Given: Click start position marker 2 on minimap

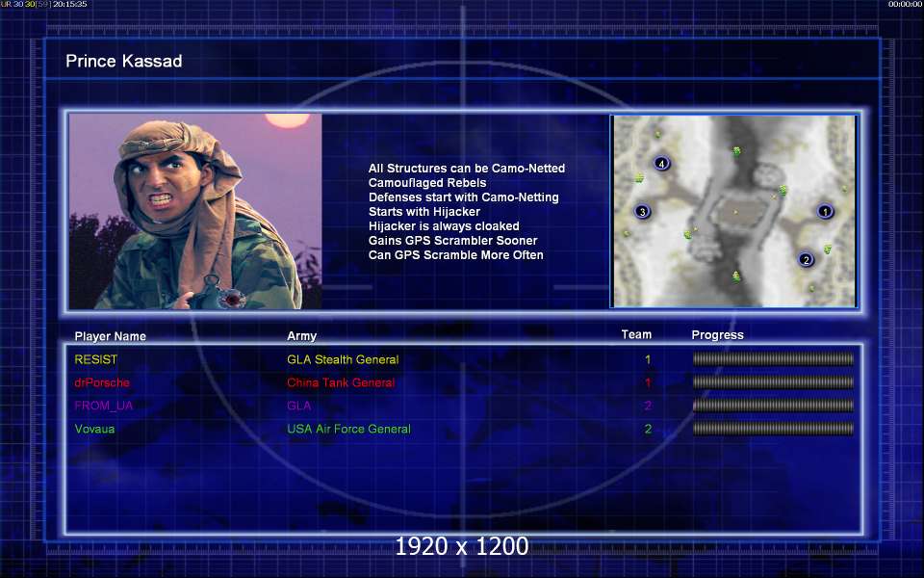Looking at the screenshot, I should (x=807, y=259).
